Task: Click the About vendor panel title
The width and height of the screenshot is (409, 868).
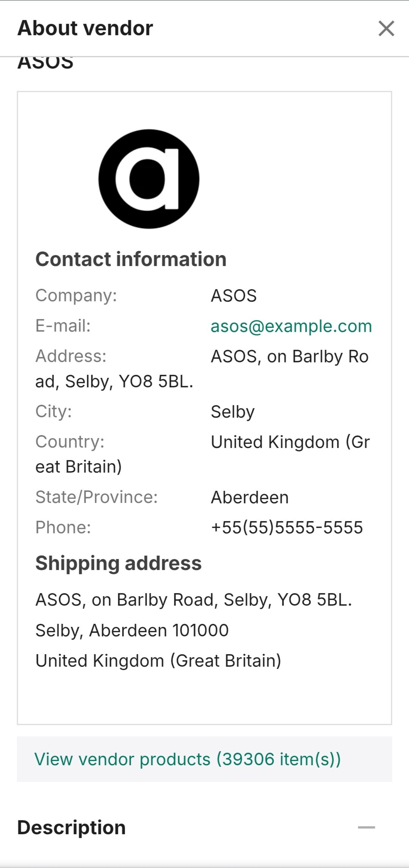Action: tap(85, 28)
